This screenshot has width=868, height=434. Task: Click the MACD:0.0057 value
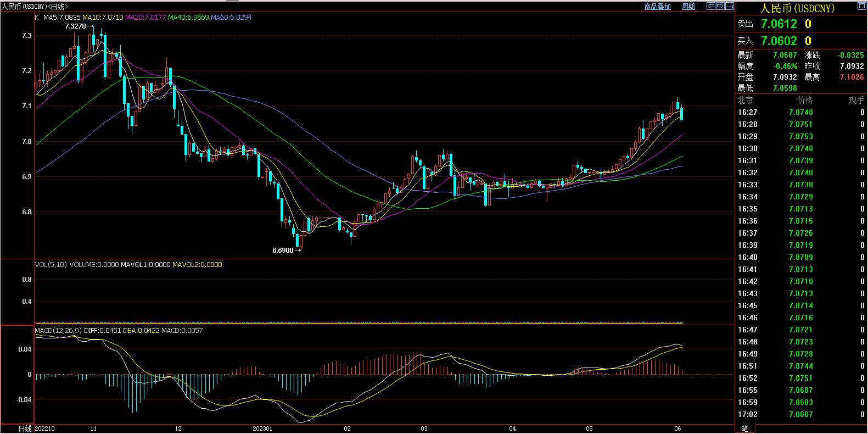pyautogui.click(x=182, y=330)
